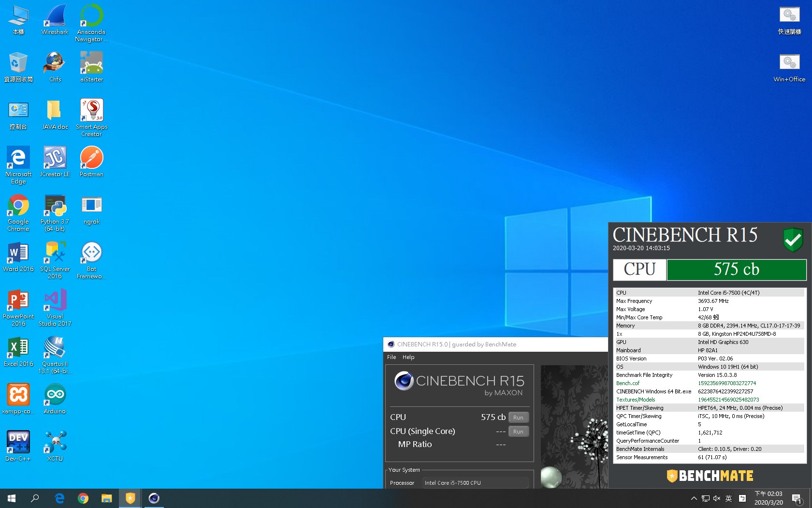Select the 本機 (This PC) desktop icon
This screenshot has height=508, width=812.
point(18,19)
